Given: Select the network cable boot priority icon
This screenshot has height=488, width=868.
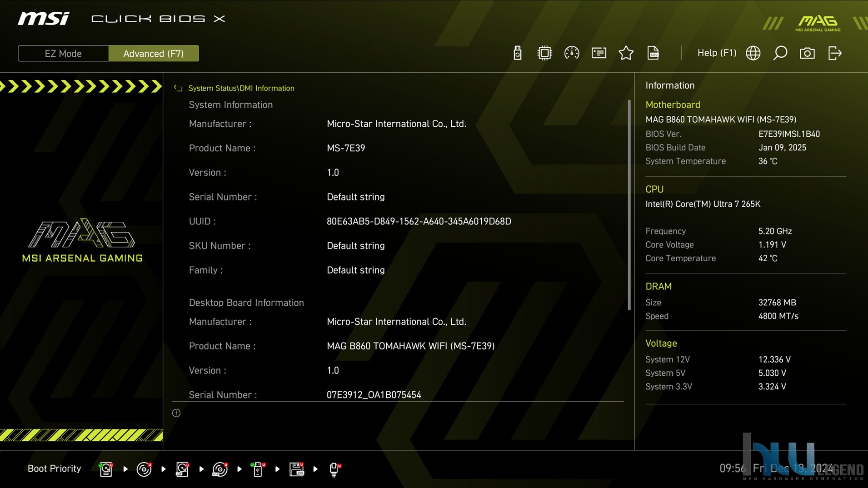Looking at the screenshot, I should click(334, 469).
